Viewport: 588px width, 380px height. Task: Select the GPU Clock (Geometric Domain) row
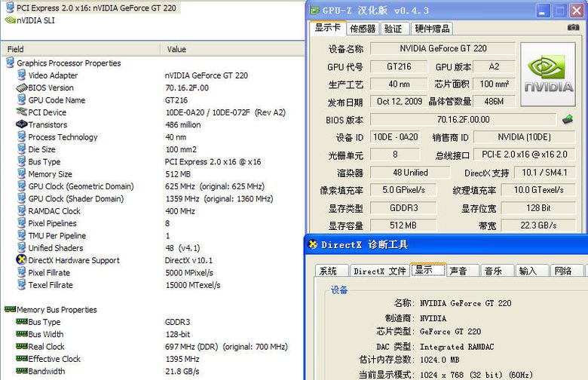[152, 186]
